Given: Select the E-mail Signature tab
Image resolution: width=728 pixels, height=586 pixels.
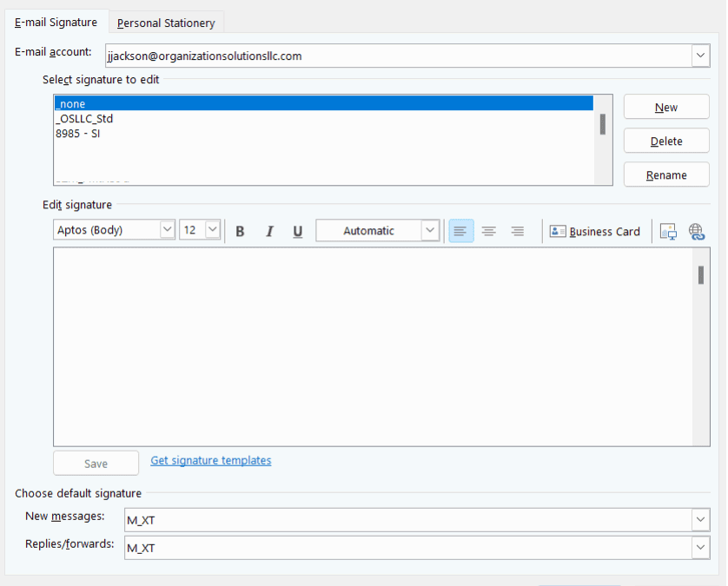Looking at the screenshot, I should click(56, 23).
